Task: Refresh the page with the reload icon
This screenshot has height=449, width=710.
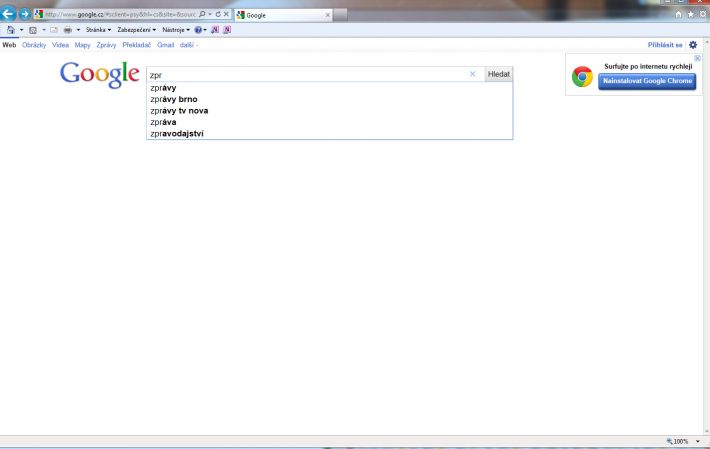Action: click(218, 14)
